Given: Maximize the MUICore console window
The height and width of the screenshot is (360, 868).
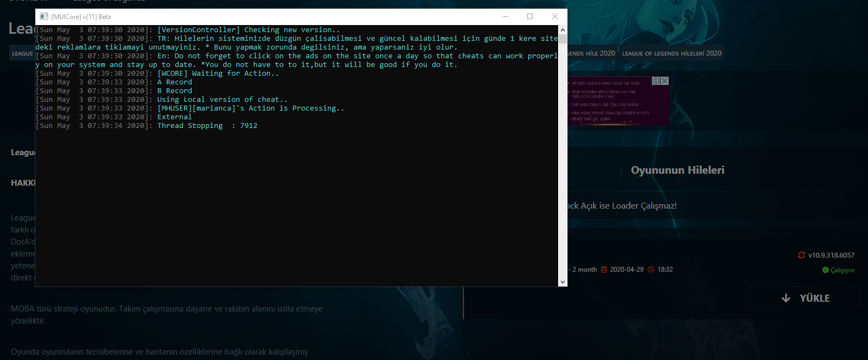Looking at the screenshot, I should (x=530, y=16).
